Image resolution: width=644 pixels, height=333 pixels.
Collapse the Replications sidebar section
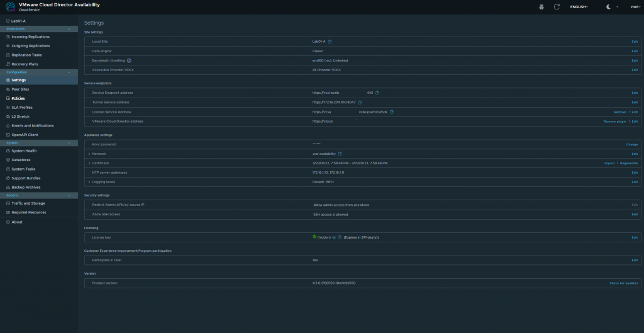69,29
